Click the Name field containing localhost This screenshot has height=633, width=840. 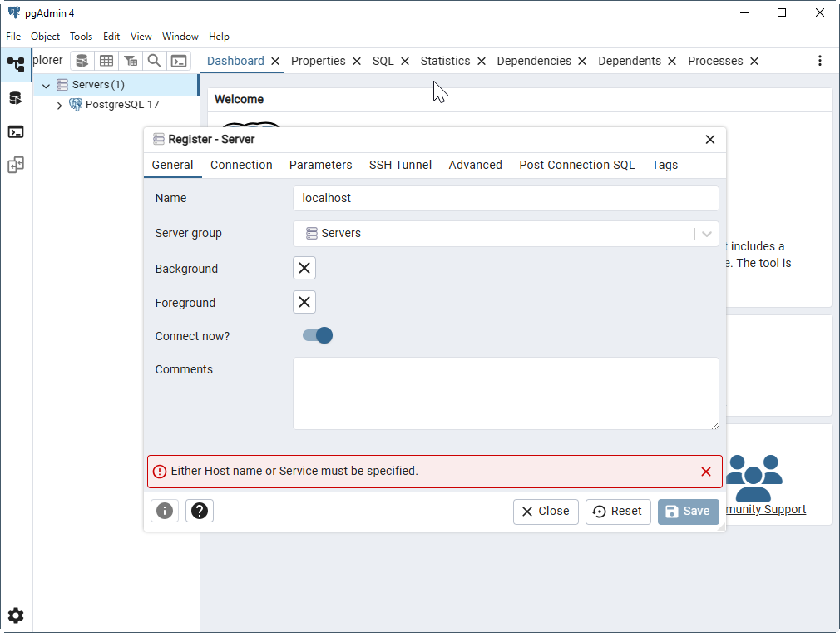(x=506, y=198)
